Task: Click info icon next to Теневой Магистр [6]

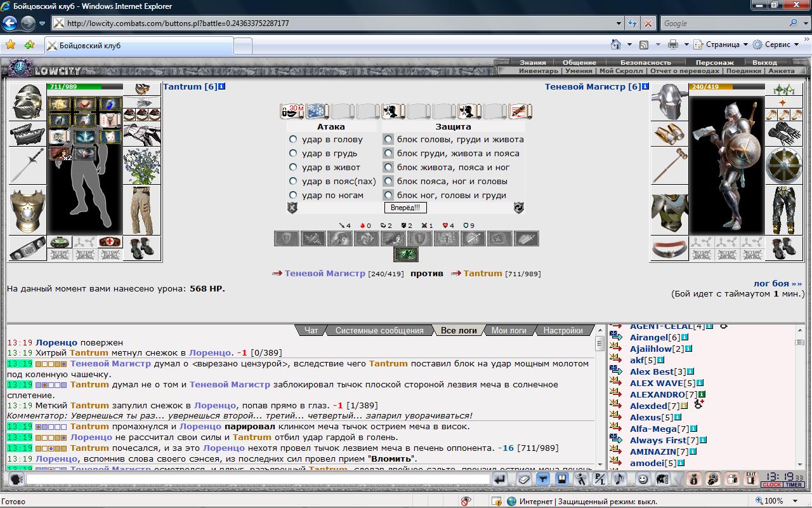Action: 645,86
